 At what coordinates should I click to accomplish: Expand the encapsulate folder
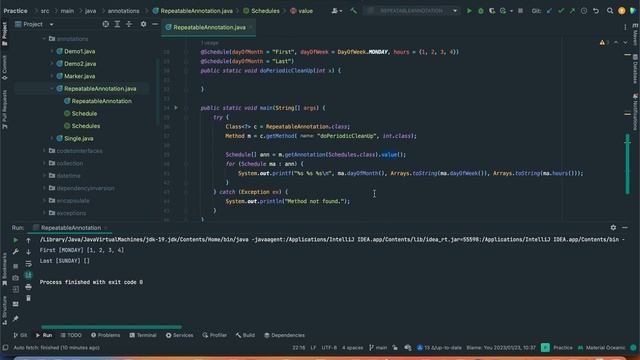pos(44,201)
